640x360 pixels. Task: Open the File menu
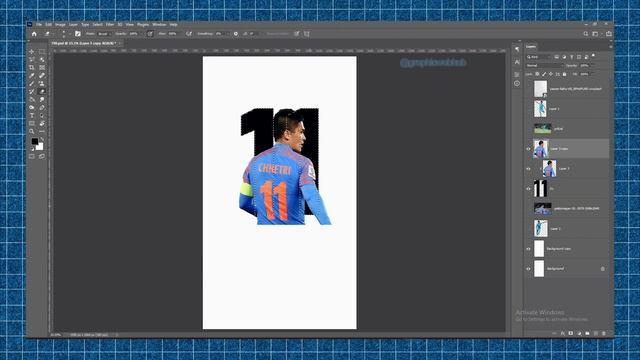pos(39,24)
